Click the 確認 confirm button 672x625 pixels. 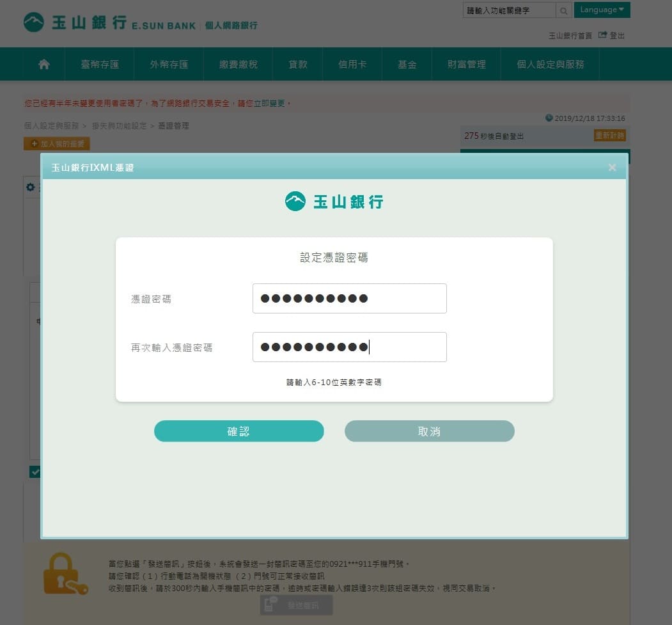pos(238,431)
